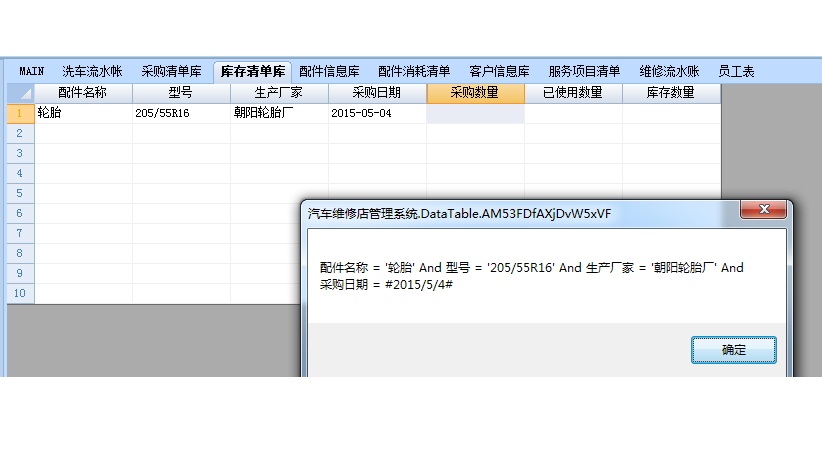The width and height of the screenshot is (822, 460).
Task: Select the 采购日期 column header
Action: tap(377, 93)
